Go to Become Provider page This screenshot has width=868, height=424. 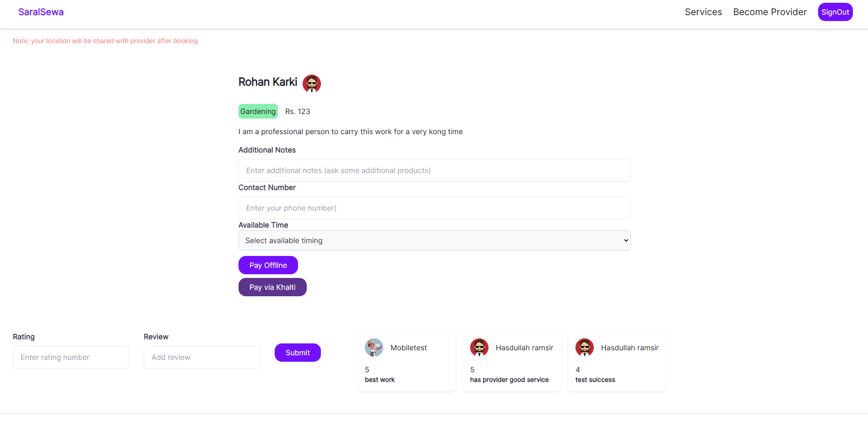[x=770, y=12]
